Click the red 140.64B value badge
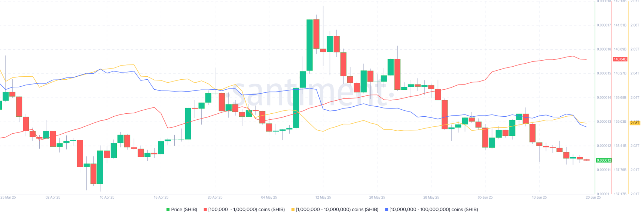 click(620, 59)
